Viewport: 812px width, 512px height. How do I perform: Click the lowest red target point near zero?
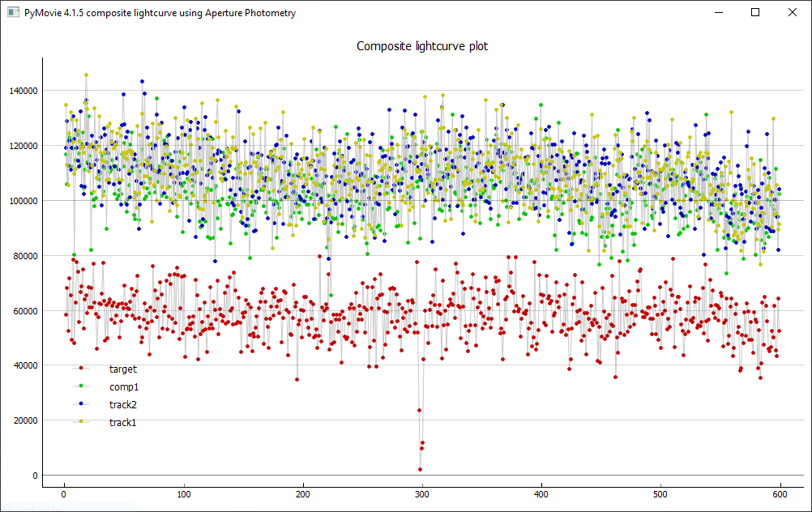[x=420, y=469]
